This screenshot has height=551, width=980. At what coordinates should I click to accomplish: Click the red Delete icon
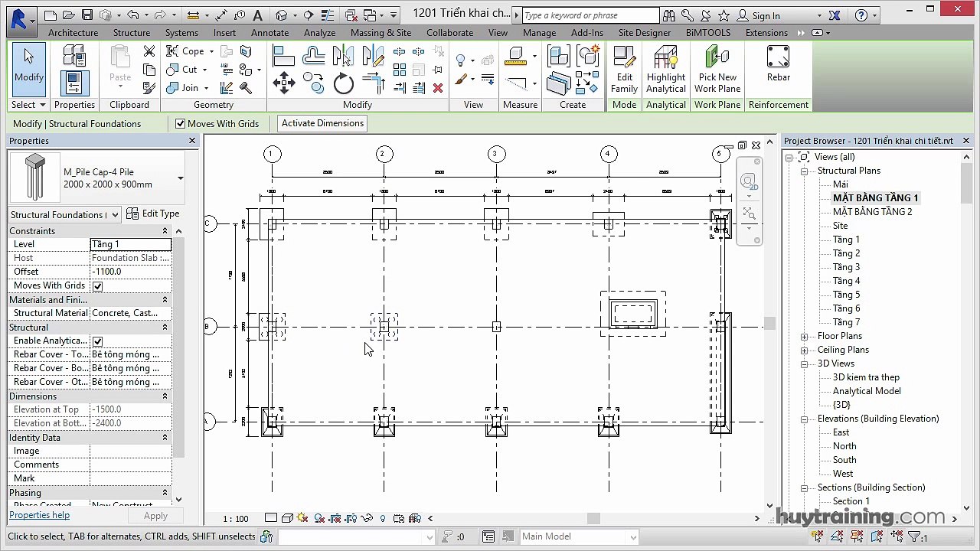437,88
